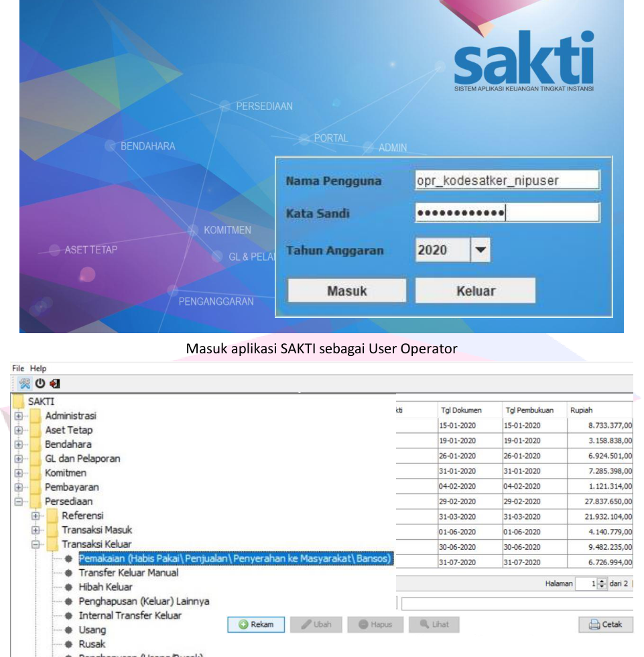The image size is (644, 657).
Task: Expand the Transaksi Masuk node
Action: (36, 530)
